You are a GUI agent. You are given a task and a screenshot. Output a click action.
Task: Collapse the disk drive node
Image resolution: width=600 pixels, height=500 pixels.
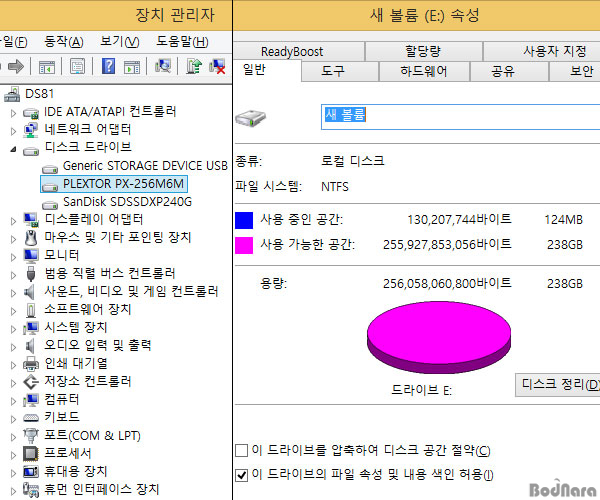click(x=13, y=149)
